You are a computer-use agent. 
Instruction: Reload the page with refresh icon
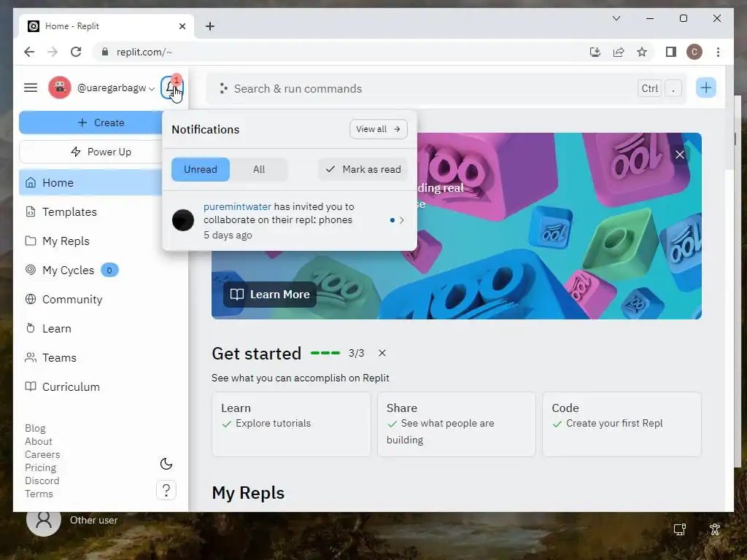76,52
